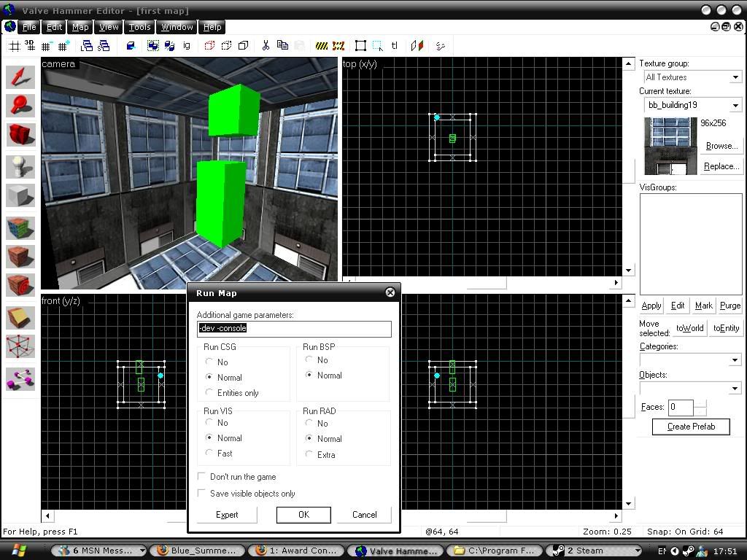The image size is (747, 560).
Task: Pick the light bulb Entity tool
Action: point(20,167)
